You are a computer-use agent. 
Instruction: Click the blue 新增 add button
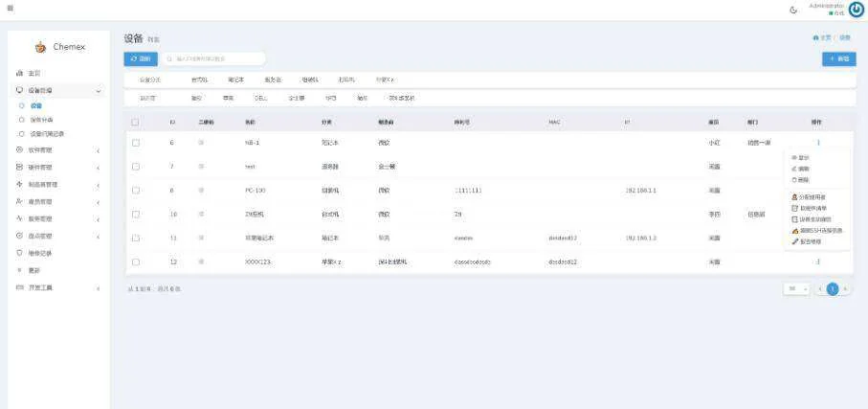(838, 59)
